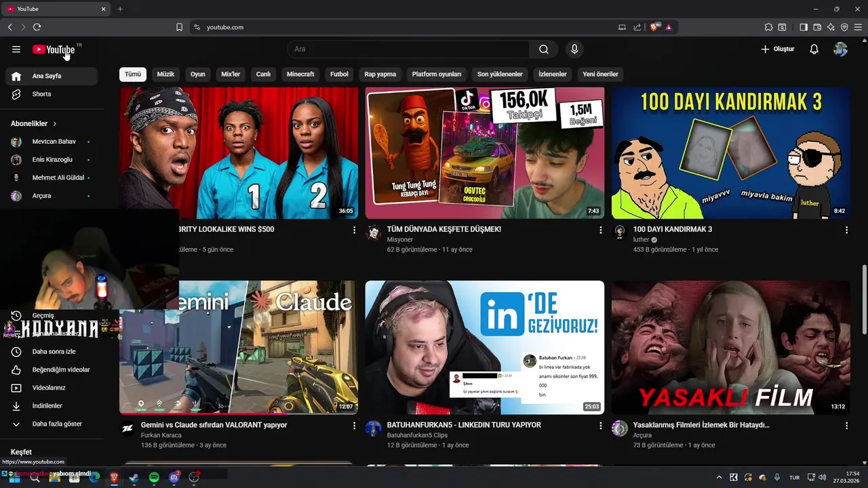Expand Daha fazla göster in sidebar
Image resolution: width=868 pixels, height=488 pixels.
click(52, 424)
